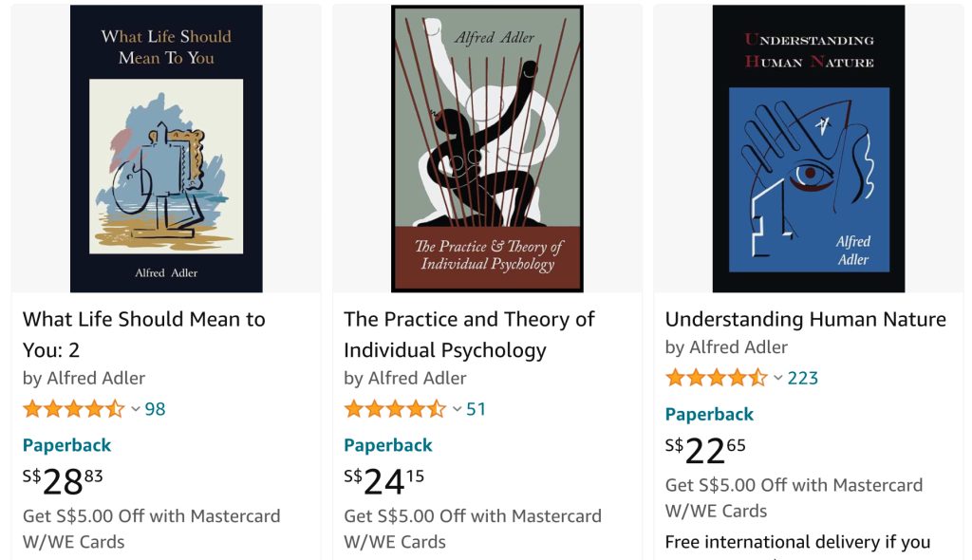Open the 223 reviews count link
The height and width of the screenshot is (560, 972).
[802, 378]
